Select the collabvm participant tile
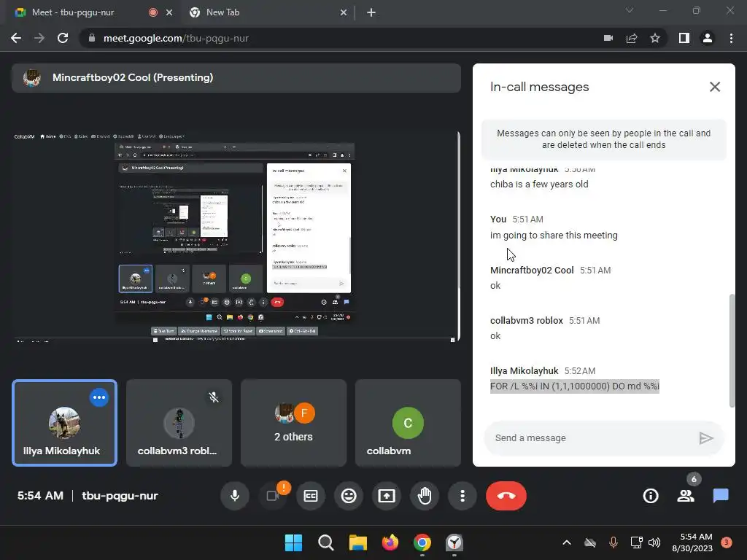This screenshot has height=560, width=747. (x=408, y=423)
